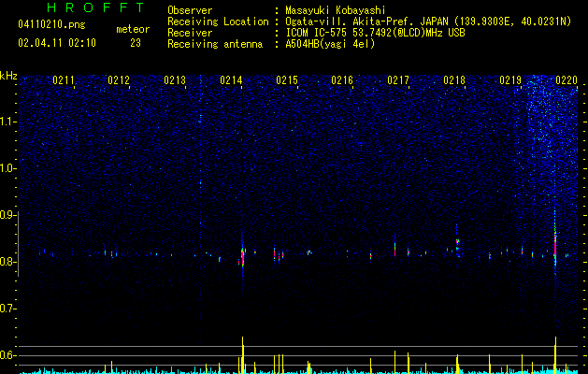This screenshot has height=374, width=588.
Task: Click the HROFFT title text
Action: (x=96, y=7)
